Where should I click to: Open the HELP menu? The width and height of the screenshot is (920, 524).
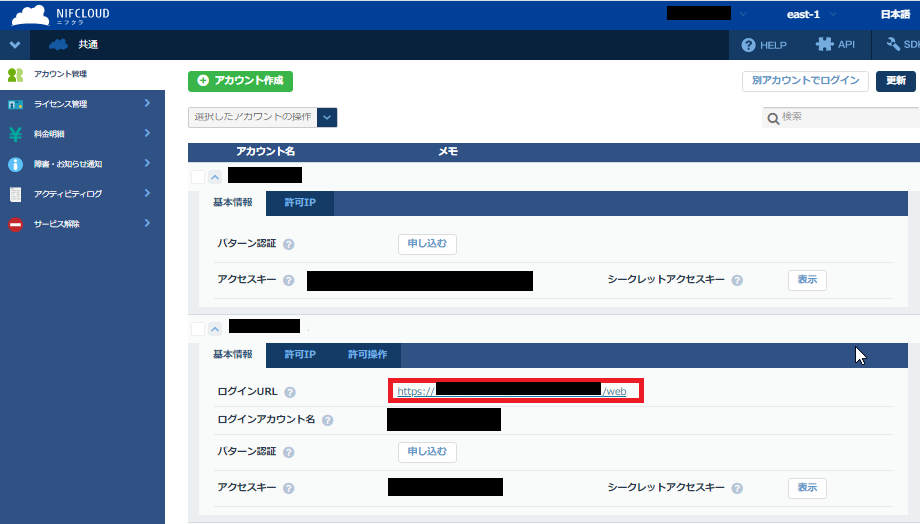click(x=763, y=45)
